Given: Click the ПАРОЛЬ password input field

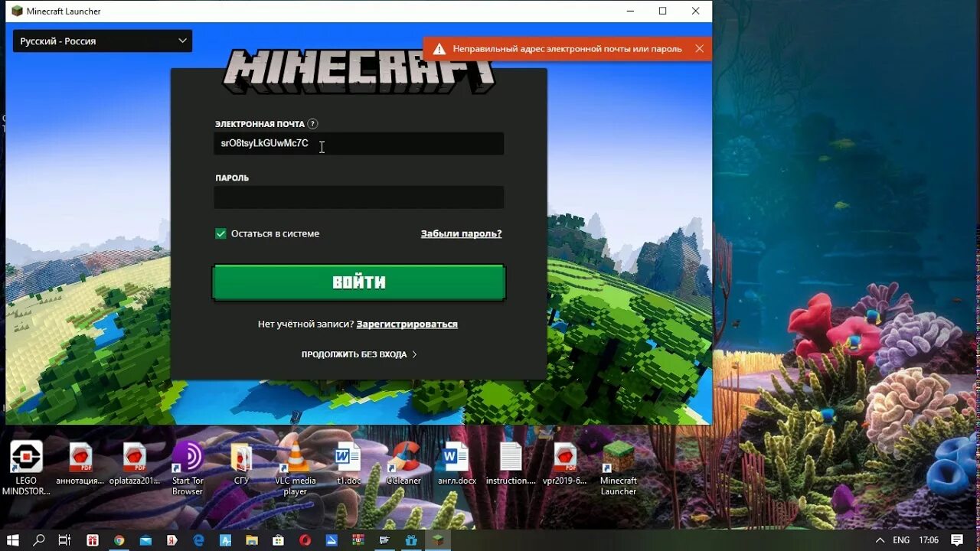Looking at the screenshot, I should point(358,197).
